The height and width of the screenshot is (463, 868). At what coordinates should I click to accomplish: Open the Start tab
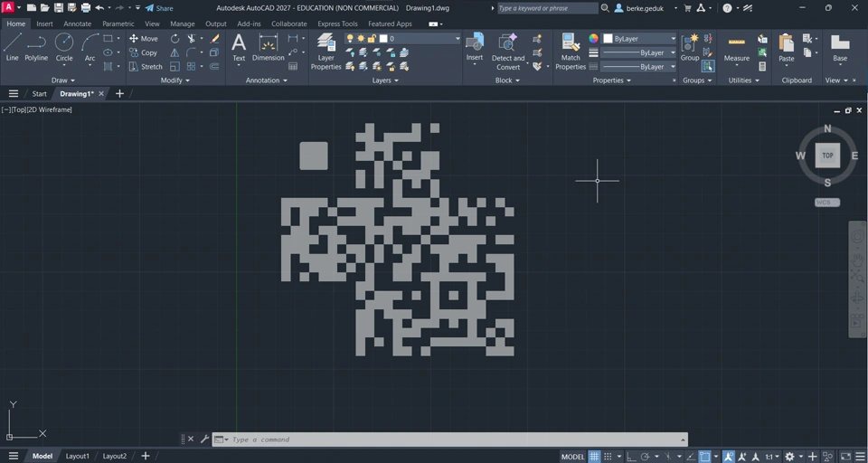(x=39, y=94)
